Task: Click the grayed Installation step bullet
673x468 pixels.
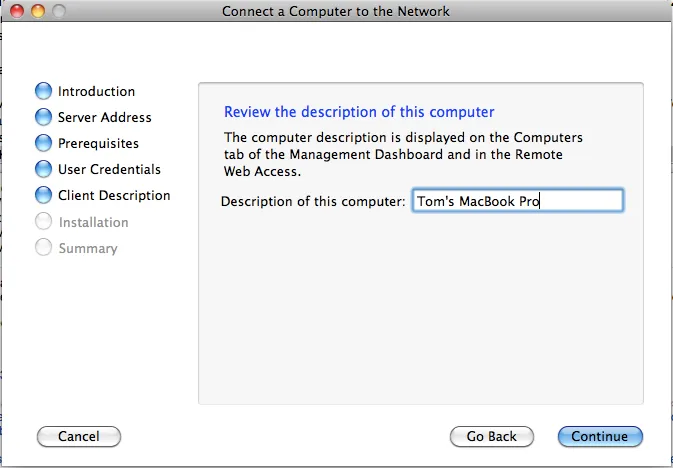Action: point(43,222)
